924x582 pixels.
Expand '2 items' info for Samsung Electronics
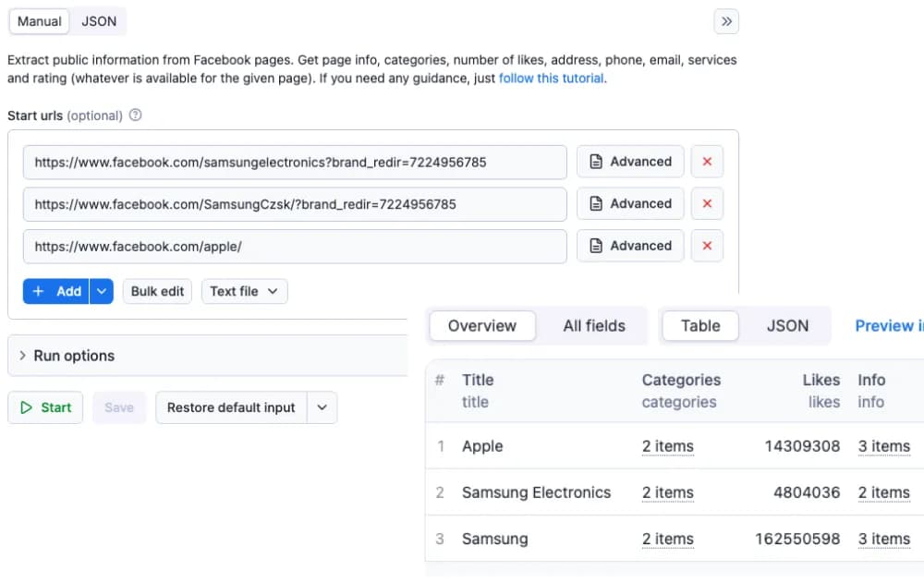(x=884, y=492)
